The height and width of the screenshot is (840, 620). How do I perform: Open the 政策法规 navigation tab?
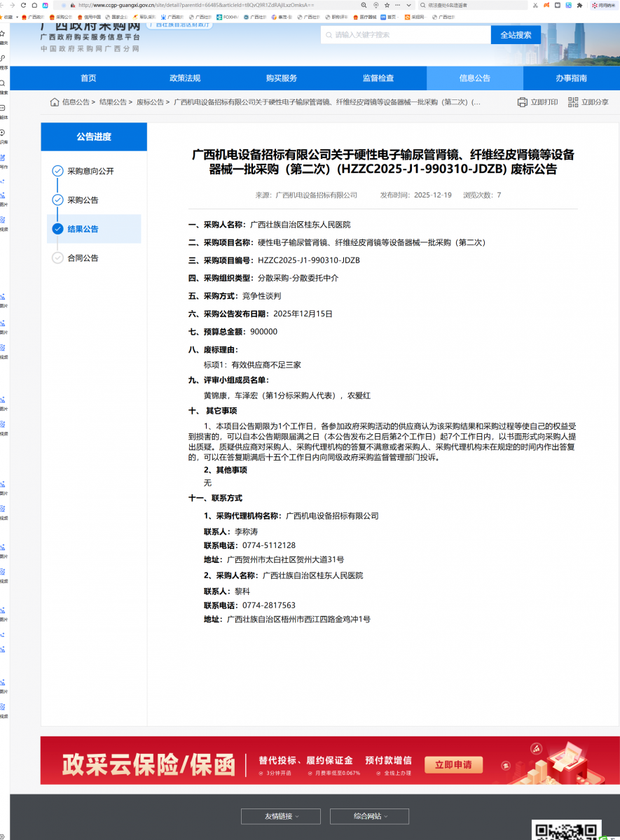(x=185, y=78)
